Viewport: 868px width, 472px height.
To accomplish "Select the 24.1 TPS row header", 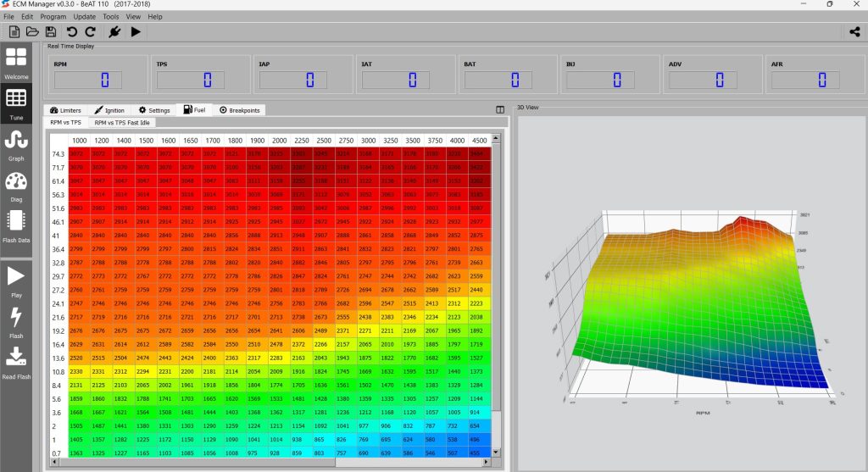I will (58, 303).
